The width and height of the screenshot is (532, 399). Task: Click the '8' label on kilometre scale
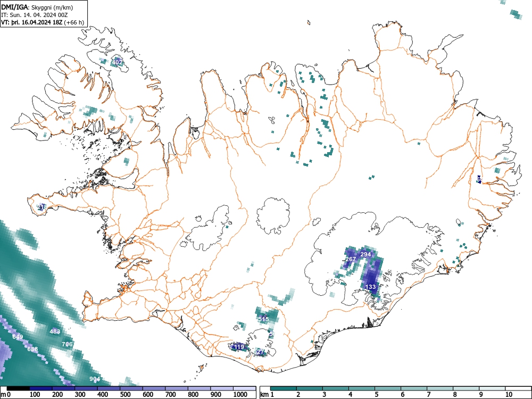(455, 394)
